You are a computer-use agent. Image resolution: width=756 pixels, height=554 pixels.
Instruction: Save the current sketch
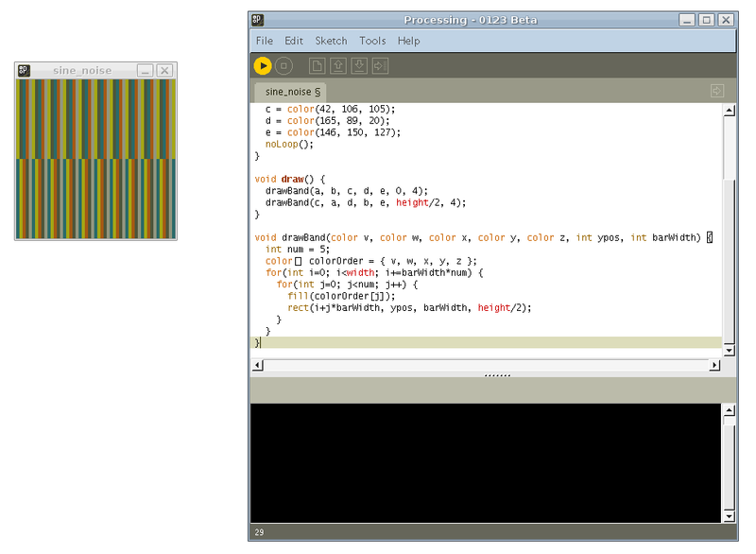coord(360,65)
